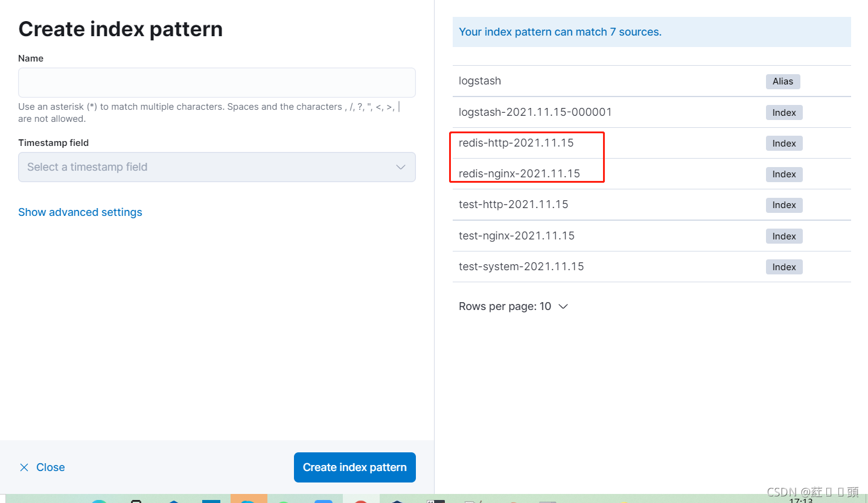Select redis-http-2021.11.15 source name
This screenshot has height=503, width=868.
pyautogui.click(x=516, y=143)
